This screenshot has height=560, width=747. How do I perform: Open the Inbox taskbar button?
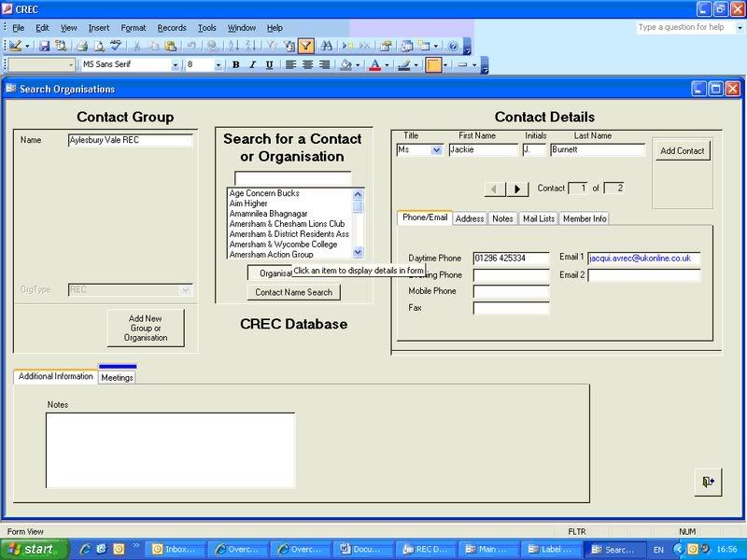click(175, 549)
